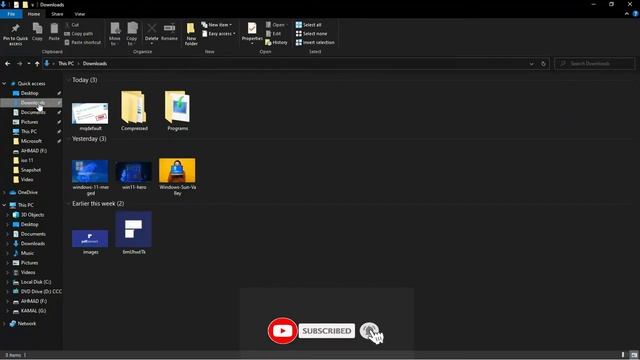This screenshot has width=640, height=360.
Task: Select the Windows-Sun-Valley image
Action: point(178,176)
